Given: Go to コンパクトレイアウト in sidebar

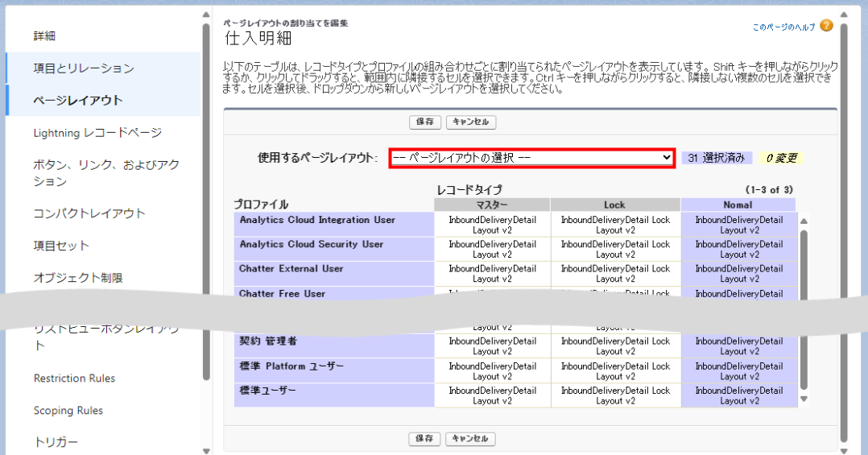Looking at the screenshot, I should (x=89, y=213).
